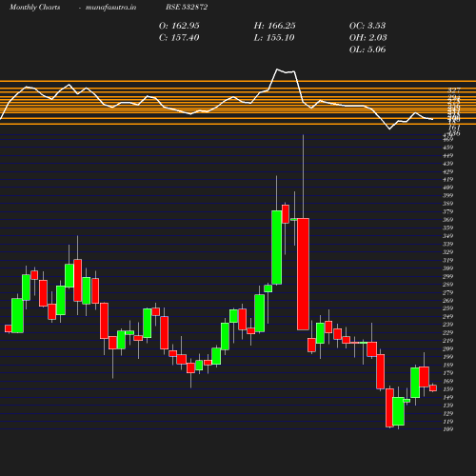Click the 159 price axis label

447,389
